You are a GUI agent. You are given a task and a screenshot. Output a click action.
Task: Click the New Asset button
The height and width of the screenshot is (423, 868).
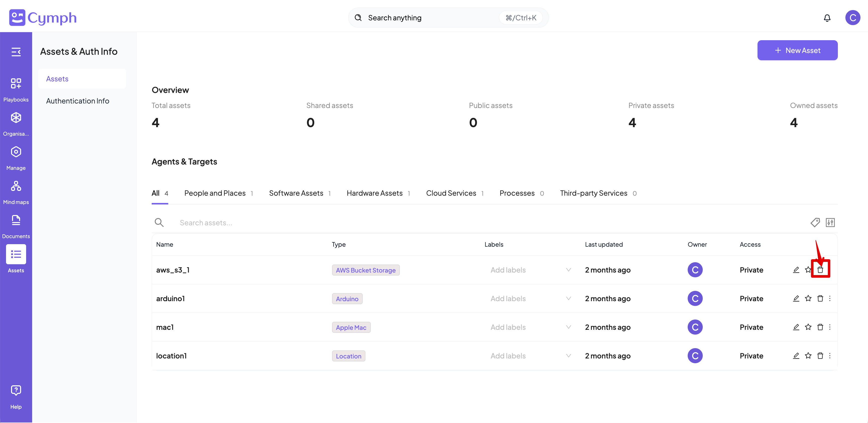point(797,50)
